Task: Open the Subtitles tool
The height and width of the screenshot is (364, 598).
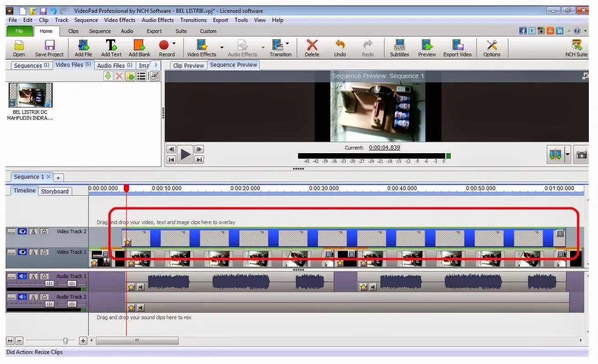Action: pos(399,48)
